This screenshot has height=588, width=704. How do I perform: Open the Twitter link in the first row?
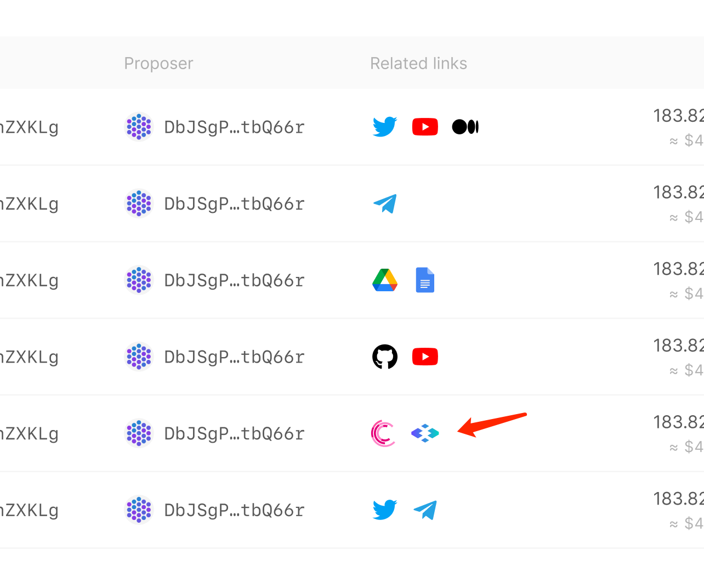[x=384, y=126]
